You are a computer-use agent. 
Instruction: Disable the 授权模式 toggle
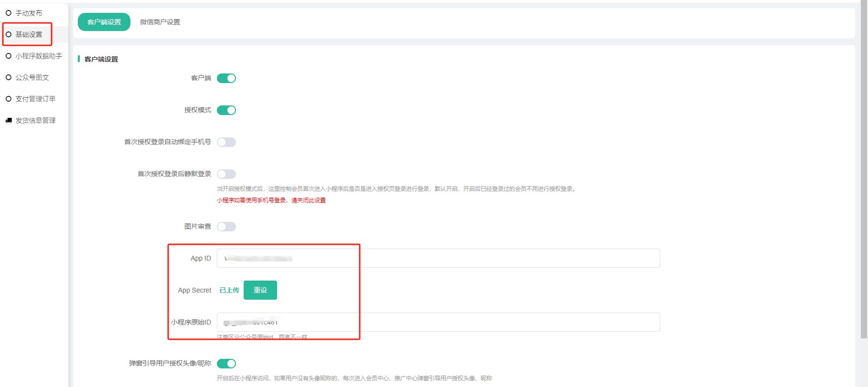point(226,110)
